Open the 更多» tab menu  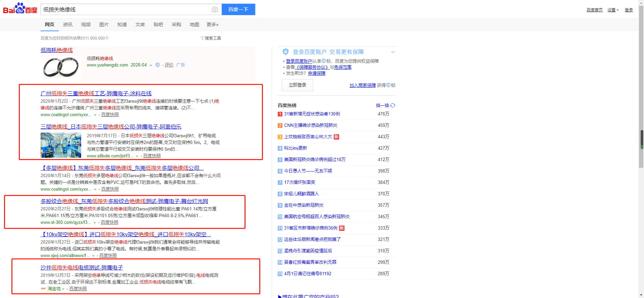tap(213, 24)
